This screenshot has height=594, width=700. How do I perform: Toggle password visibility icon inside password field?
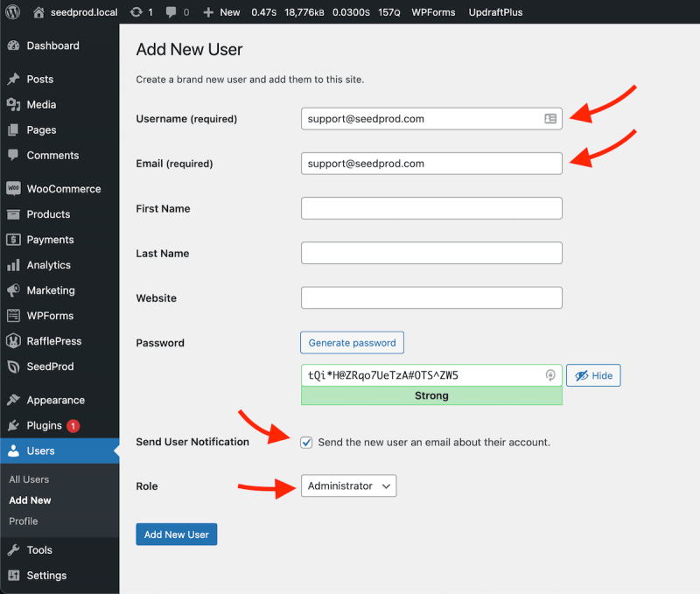click(x=551, y=374)
